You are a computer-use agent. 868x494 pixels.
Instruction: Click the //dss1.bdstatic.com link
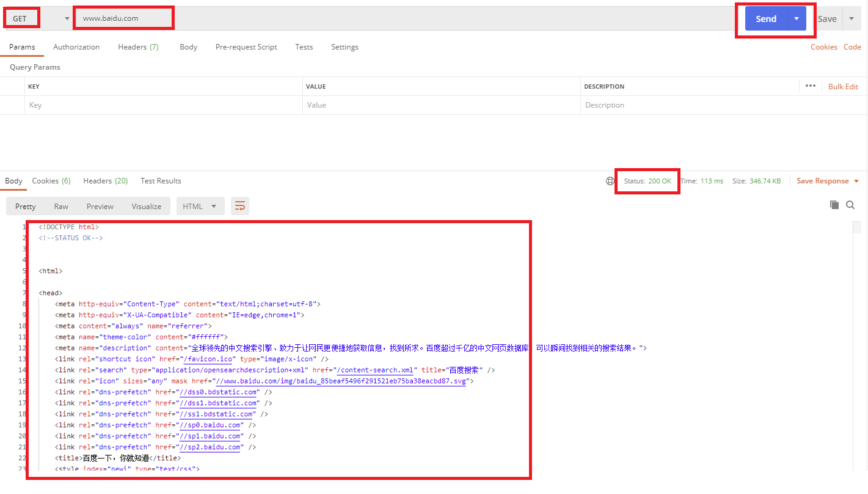click(x=217, y=403)
